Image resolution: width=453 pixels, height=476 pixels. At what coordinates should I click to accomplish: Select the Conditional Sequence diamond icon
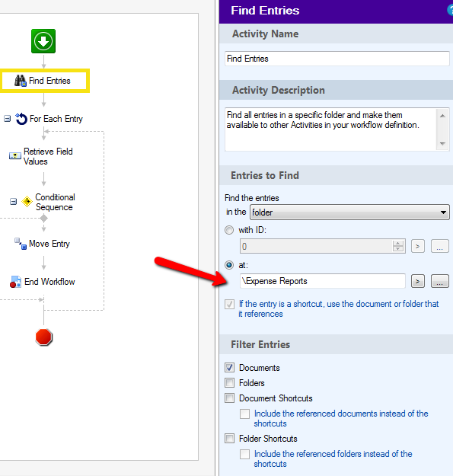point(27,202)
